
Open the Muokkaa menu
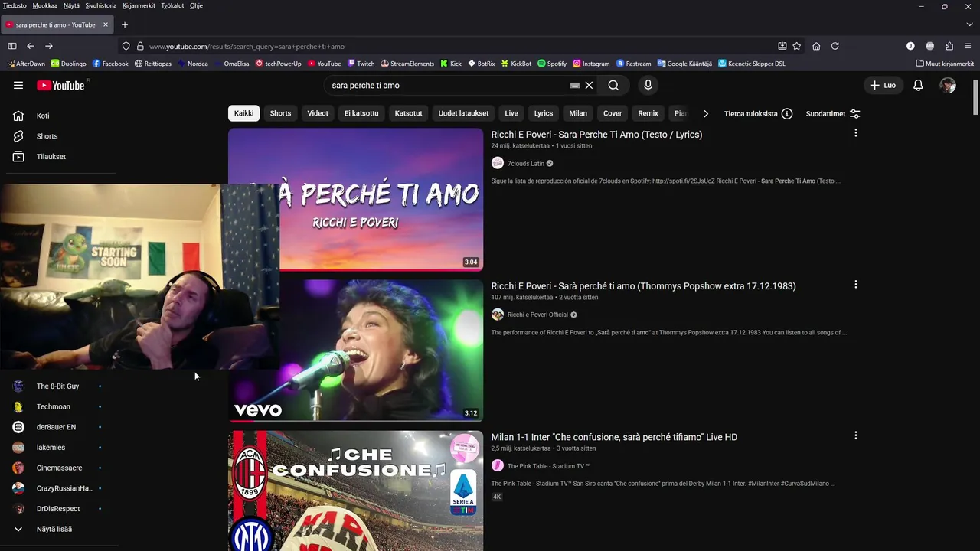pyautogui.click(x=45, y=5)
